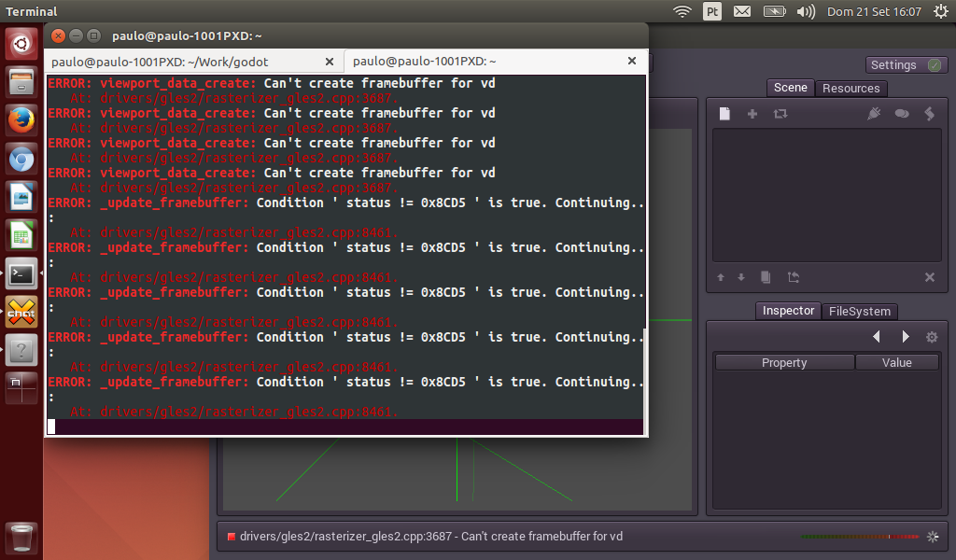Viewport: 956px width, 560px height.
Task: Switch to Resources tab
Action: click(851, 89)
